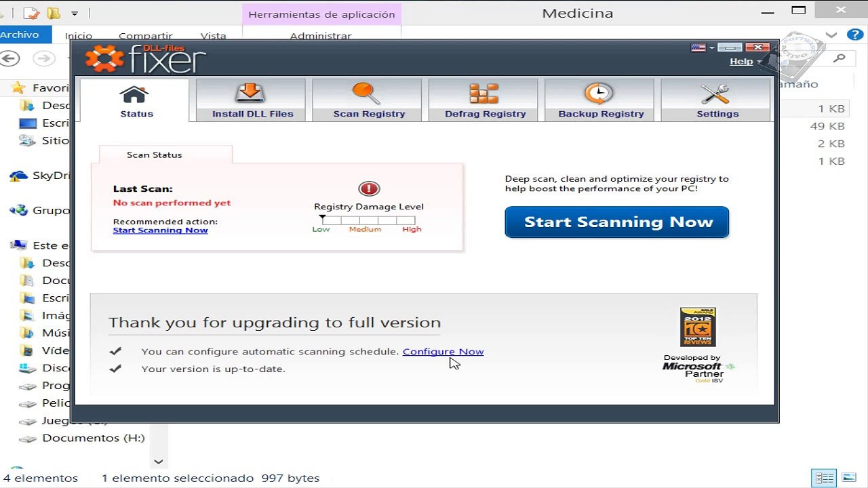
Task: Switch Explorer to details view icon
Action: (x=825, y=478)
